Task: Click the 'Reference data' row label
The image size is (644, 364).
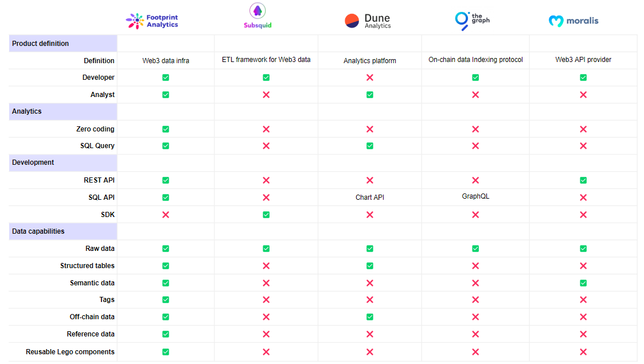Action: tap(91, 334)
